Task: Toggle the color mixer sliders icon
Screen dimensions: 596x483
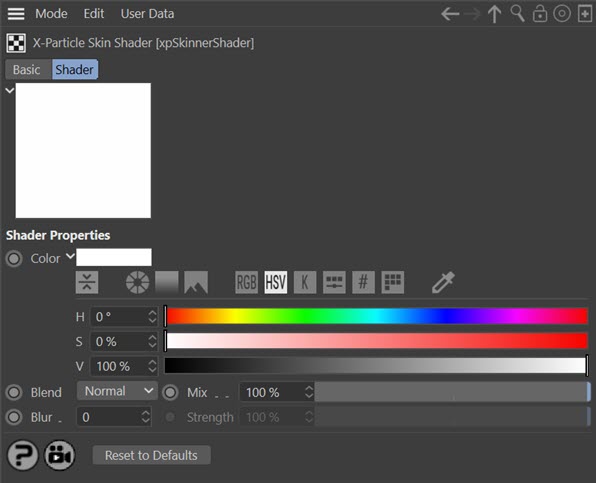Action: [334, 282]
